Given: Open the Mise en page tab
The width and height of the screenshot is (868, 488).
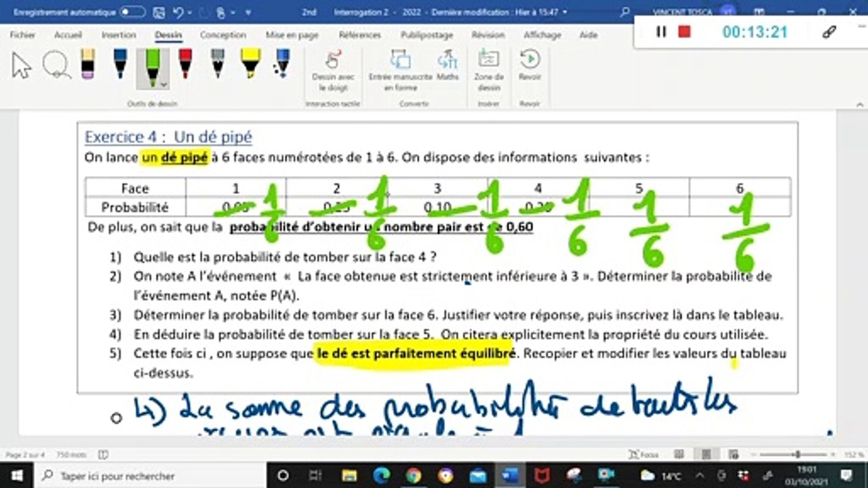Looking at the screenshot, I should 292,35.
